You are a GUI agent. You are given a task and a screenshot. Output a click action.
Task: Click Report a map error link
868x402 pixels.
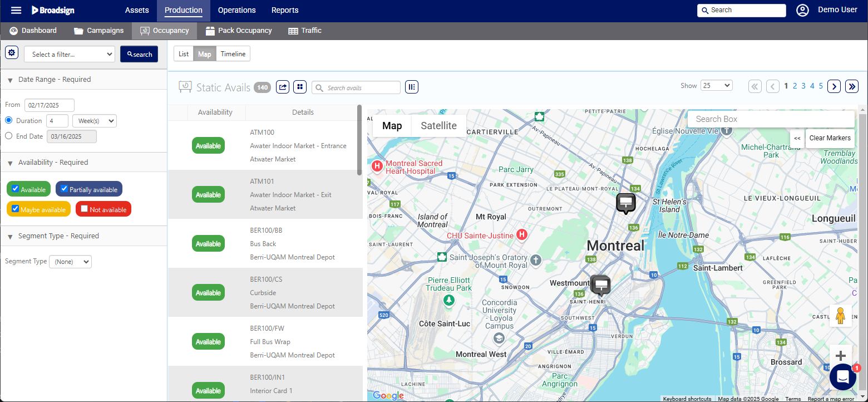[831, 399]
